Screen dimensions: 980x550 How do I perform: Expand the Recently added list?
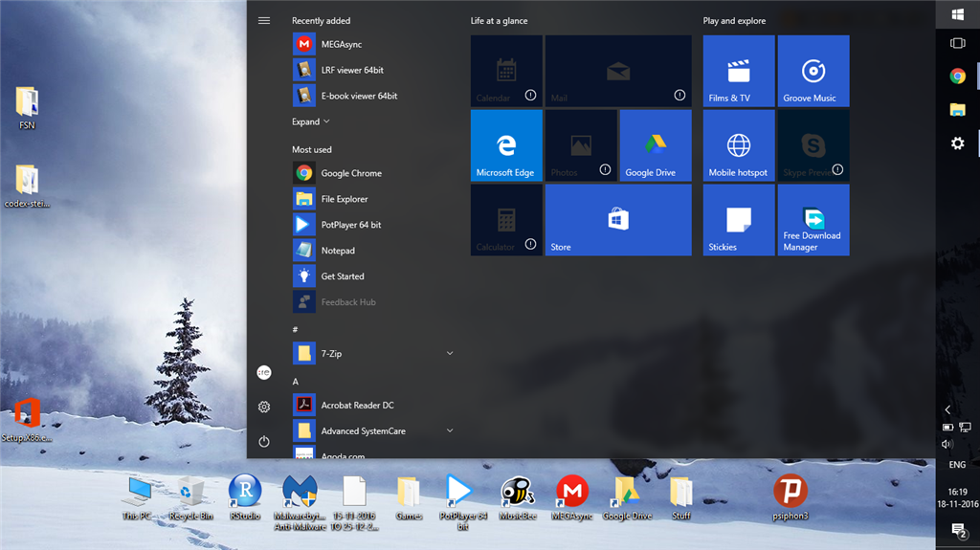(311, 121)
